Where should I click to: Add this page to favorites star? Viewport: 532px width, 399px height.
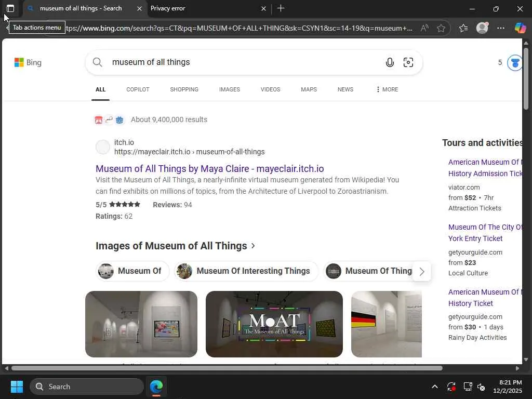[x=441, y=28]
